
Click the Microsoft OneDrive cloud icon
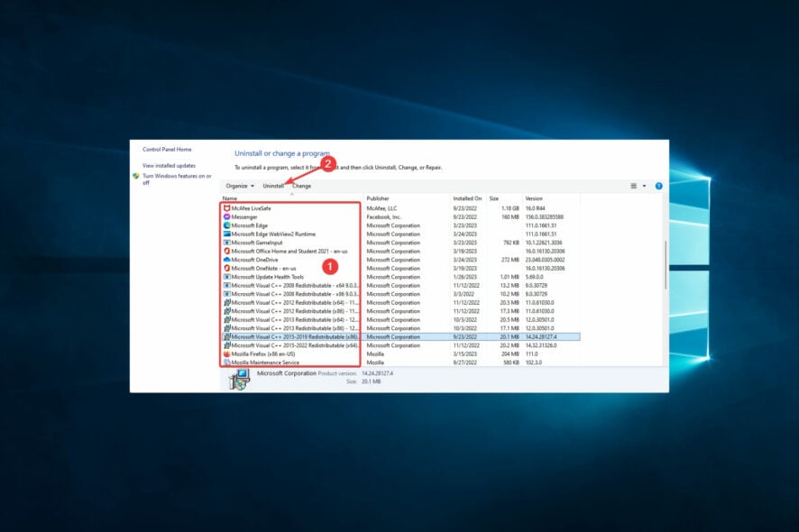click(226, 260)
